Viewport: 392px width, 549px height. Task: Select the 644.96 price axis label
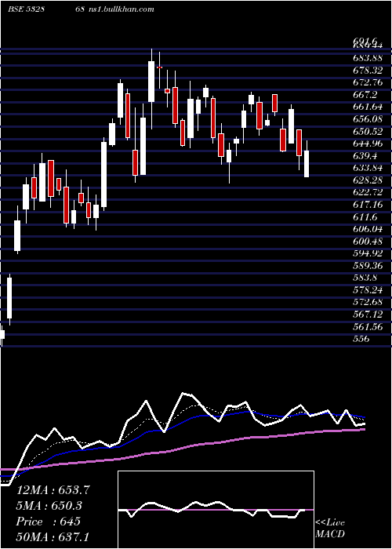click(x=367, y=144)
